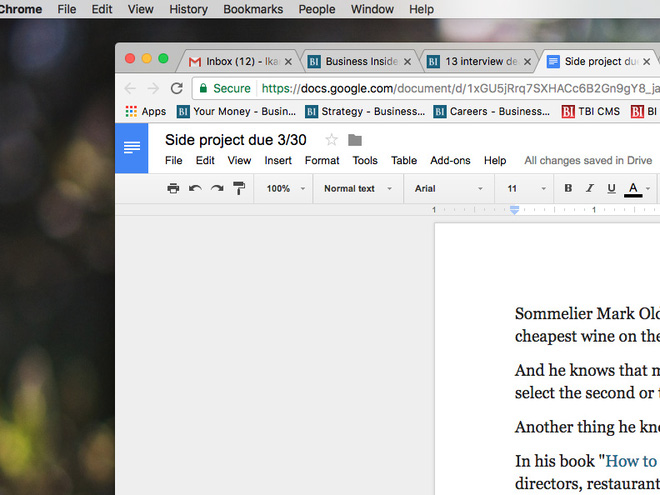
Task: Open the Table menu
Action: (x=404, y=160)
